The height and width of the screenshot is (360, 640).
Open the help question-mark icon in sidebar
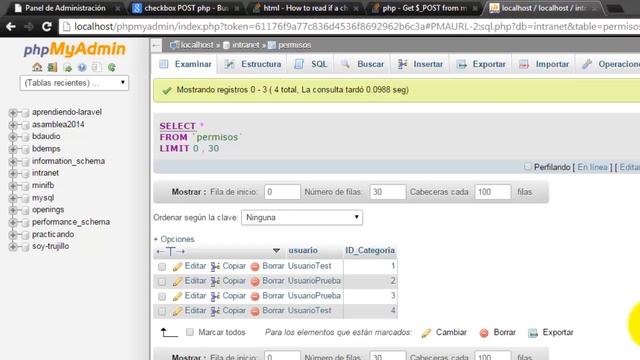point(82,67)
